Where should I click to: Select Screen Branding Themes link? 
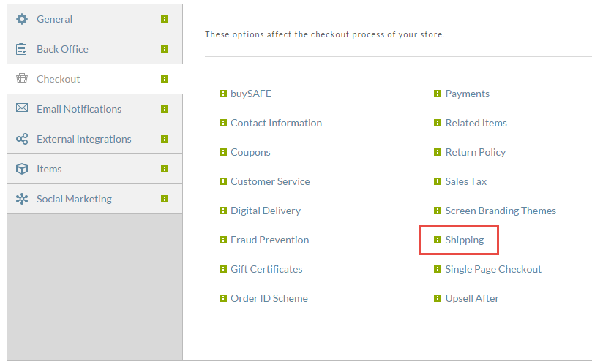(x=501, y=211)
